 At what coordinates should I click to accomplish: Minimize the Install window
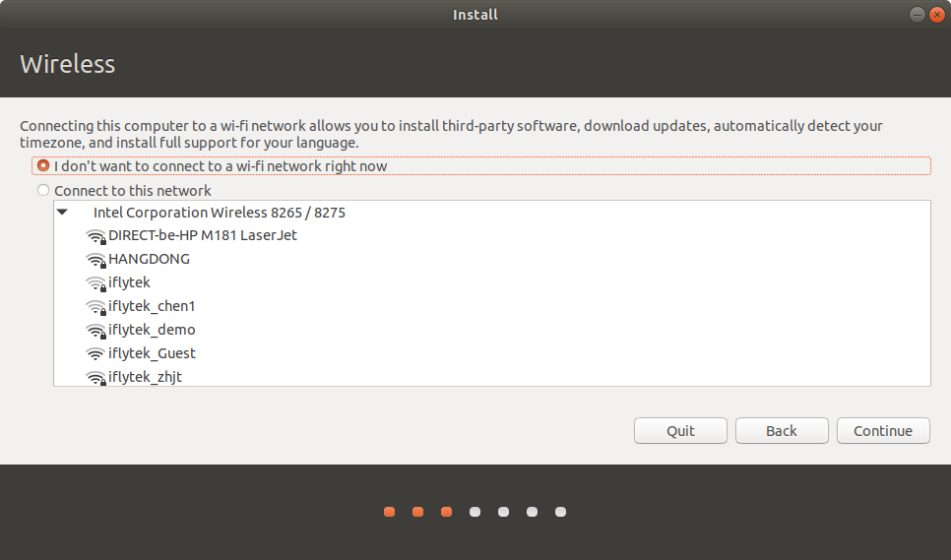tap(918, 15)
